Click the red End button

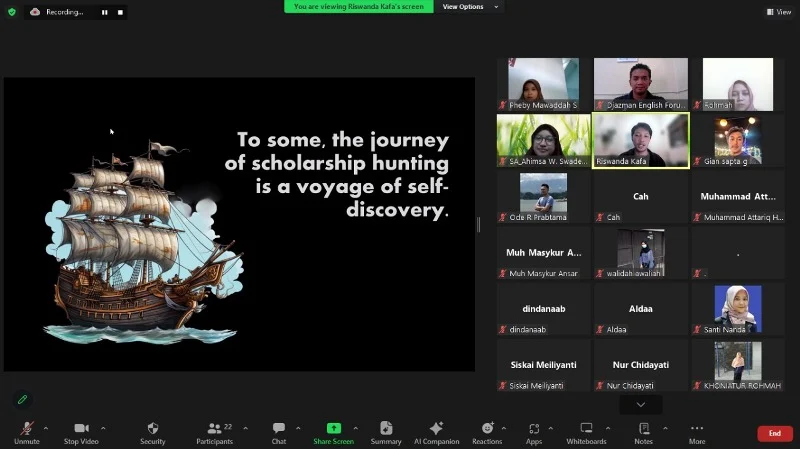[x=774, y=433]
